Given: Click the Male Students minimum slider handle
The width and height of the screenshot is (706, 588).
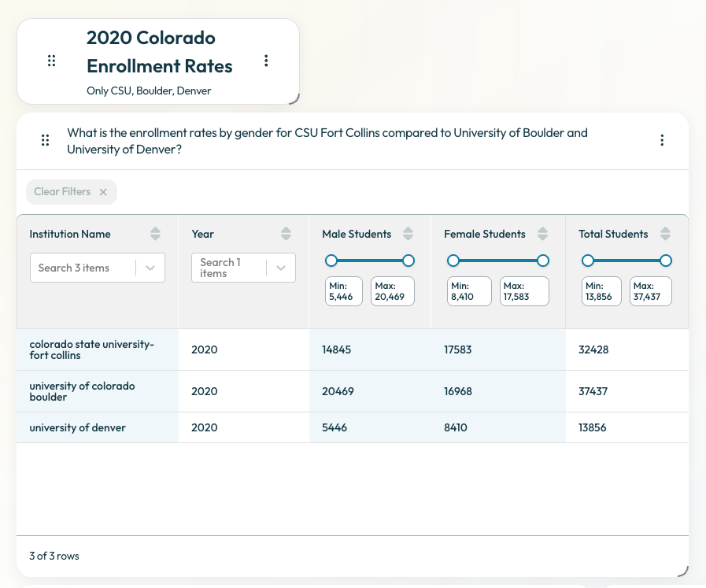Looking at the screenshot, I should pos(331,261).
